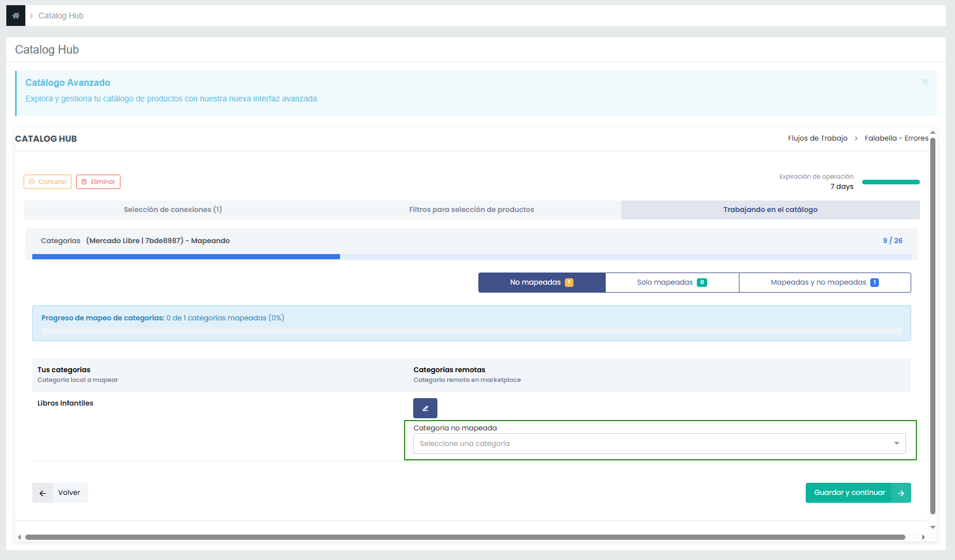Click the dropdown caret of category selector

pos(896,444)
